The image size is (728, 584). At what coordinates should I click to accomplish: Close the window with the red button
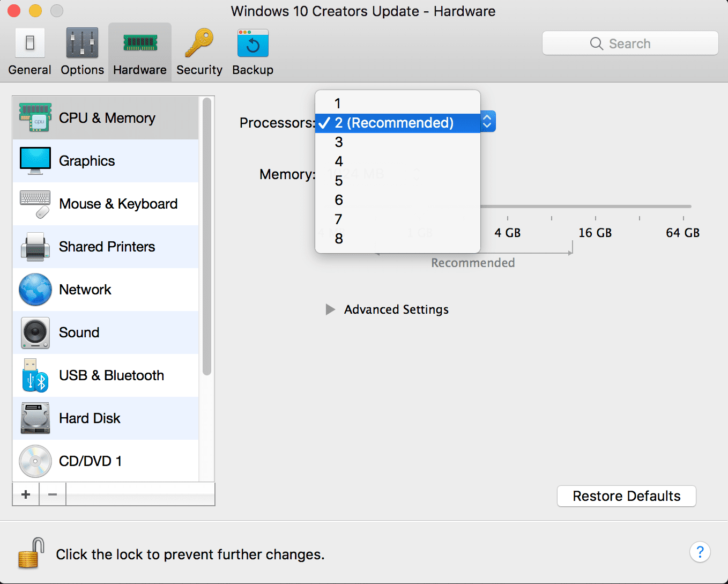(x=14, y=11)
